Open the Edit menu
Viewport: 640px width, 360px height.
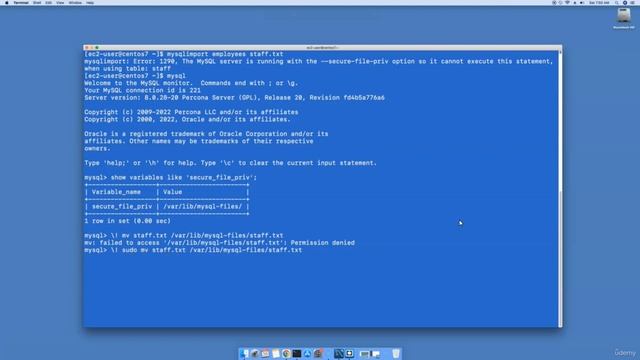point(49,2)
